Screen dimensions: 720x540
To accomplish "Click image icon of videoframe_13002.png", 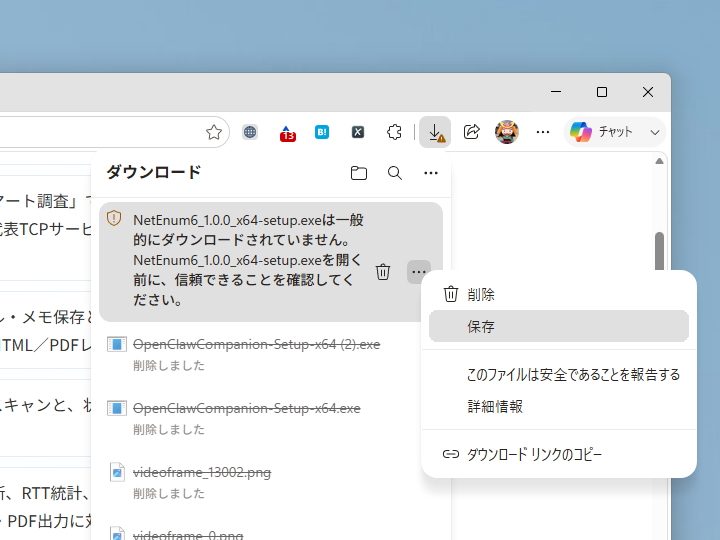I will [x=118, y=472].
